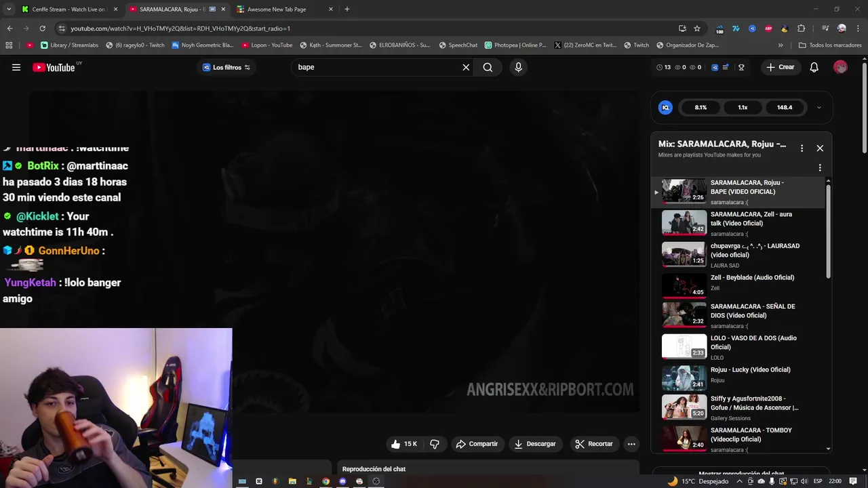Open the Los filtros vidIQ filter button
868x488 pixels.
226,67
